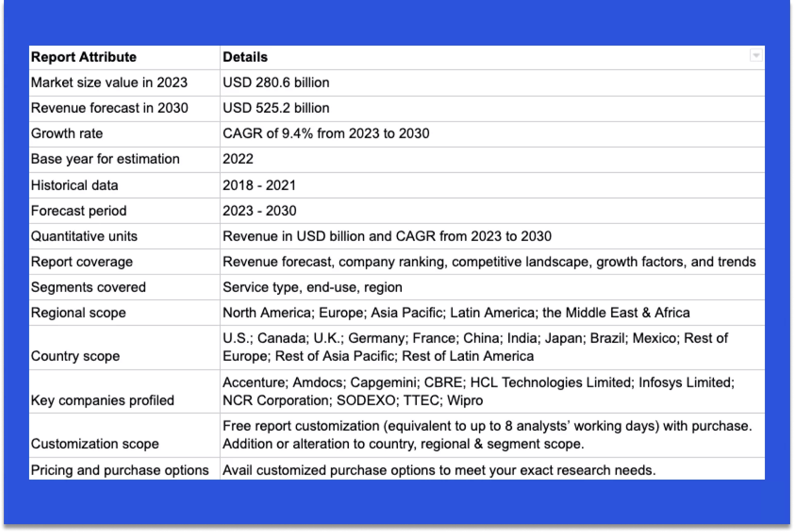The width and height of the screenshot is (794, 532).
Task: Click 'Service type, end-use, region' cell
Action: (492, 287)
